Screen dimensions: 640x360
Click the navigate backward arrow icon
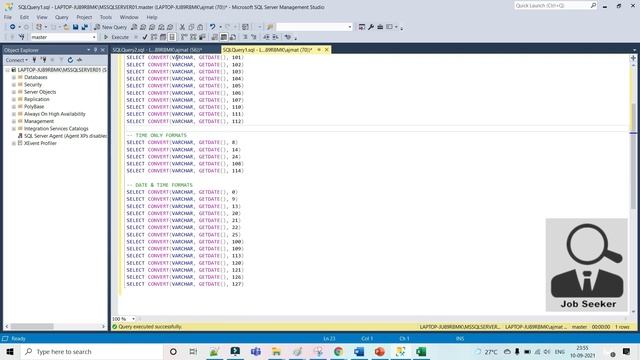13,27
